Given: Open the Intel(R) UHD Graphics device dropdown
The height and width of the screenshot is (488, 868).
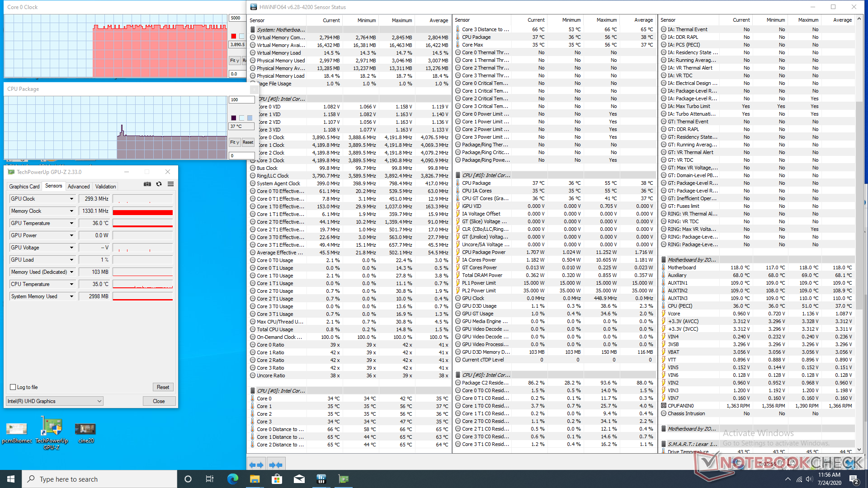Looking at the screenshot, I should coord(54,401).
